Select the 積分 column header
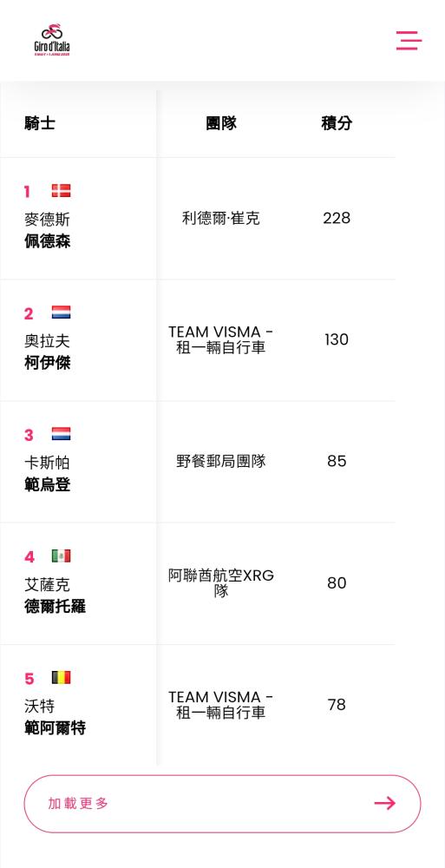This screenshot has height=868, width=445. pos(337,123)
